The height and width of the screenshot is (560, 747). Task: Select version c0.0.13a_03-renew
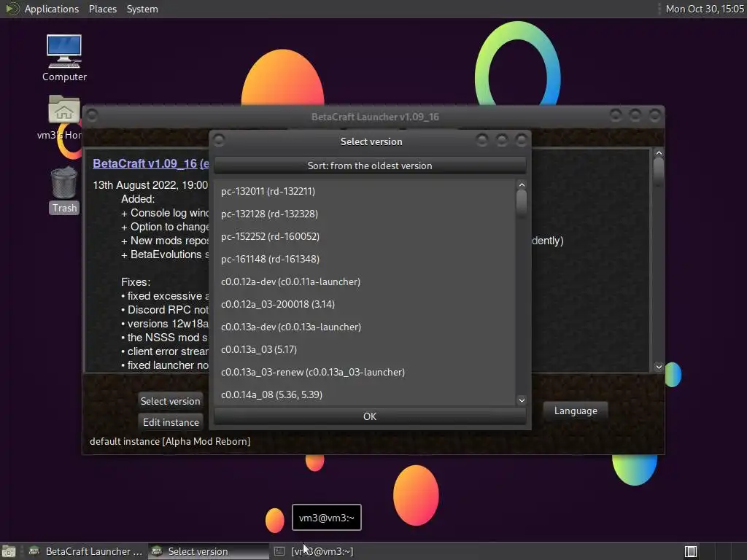click(365, 373)
